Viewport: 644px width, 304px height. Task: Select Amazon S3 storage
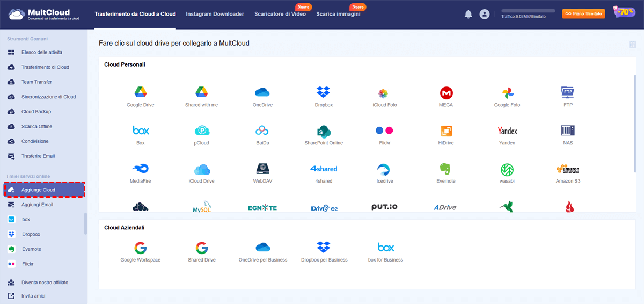pyautogui.click(x=568, y=173)
